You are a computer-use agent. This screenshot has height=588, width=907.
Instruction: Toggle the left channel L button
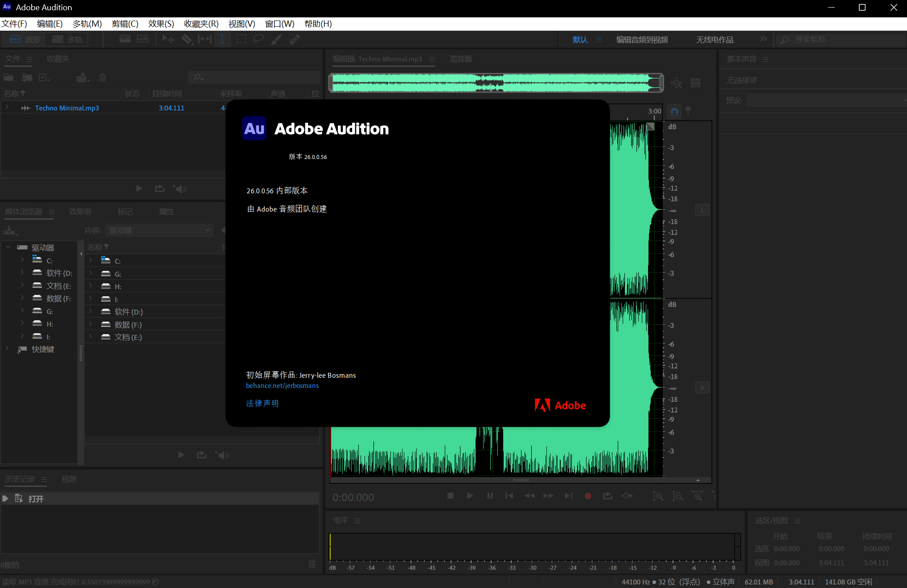tap(702, 210)
